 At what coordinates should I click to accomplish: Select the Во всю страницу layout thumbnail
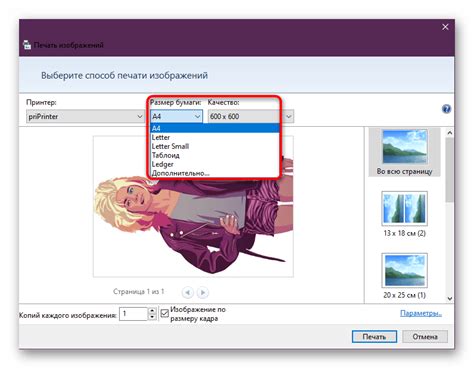coord(404,152)
